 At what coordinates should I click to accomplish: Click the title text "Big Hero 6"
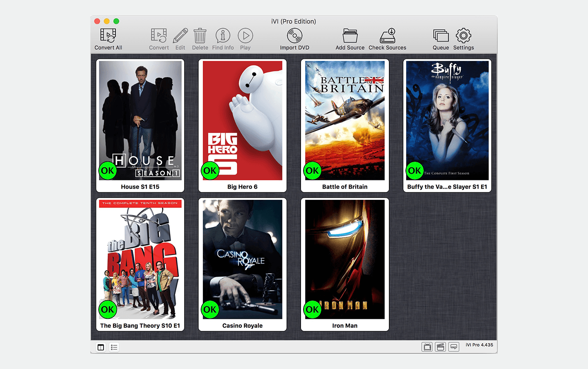pos(243,187)
